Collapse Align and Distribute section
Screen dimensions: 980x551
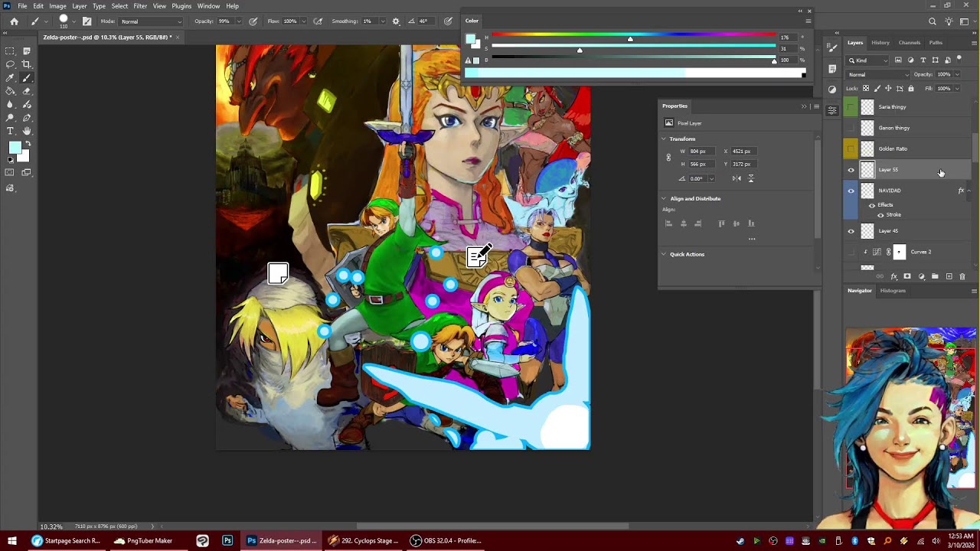(x=664, y=199)
